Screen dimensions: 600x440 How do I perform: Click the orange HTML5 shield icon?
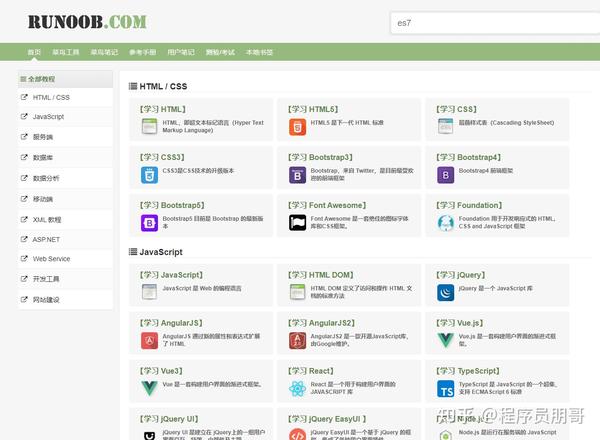(x=297, y=127)
